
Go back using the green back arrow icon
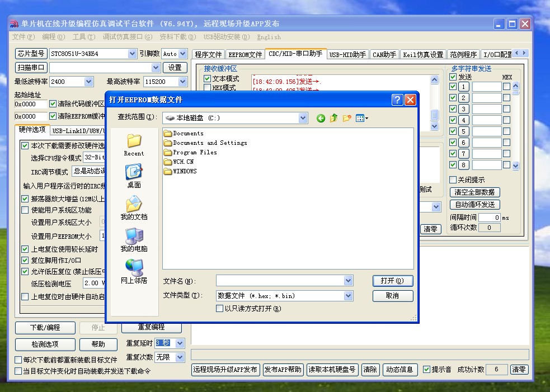321,119
